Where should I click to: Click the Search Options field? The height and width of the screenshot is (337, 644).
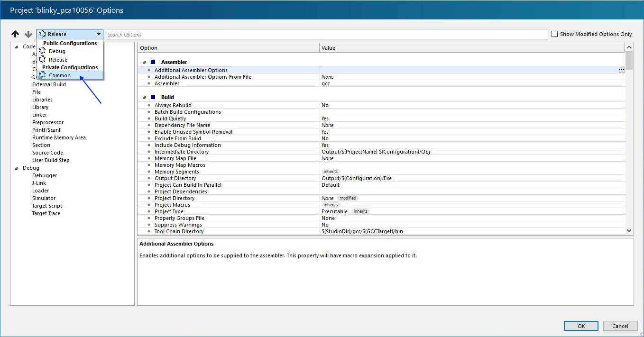[326, 35]
